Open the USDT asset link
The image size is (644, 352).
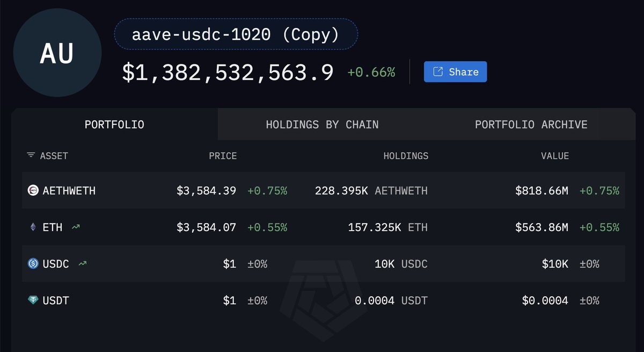(x=56, y=300)
